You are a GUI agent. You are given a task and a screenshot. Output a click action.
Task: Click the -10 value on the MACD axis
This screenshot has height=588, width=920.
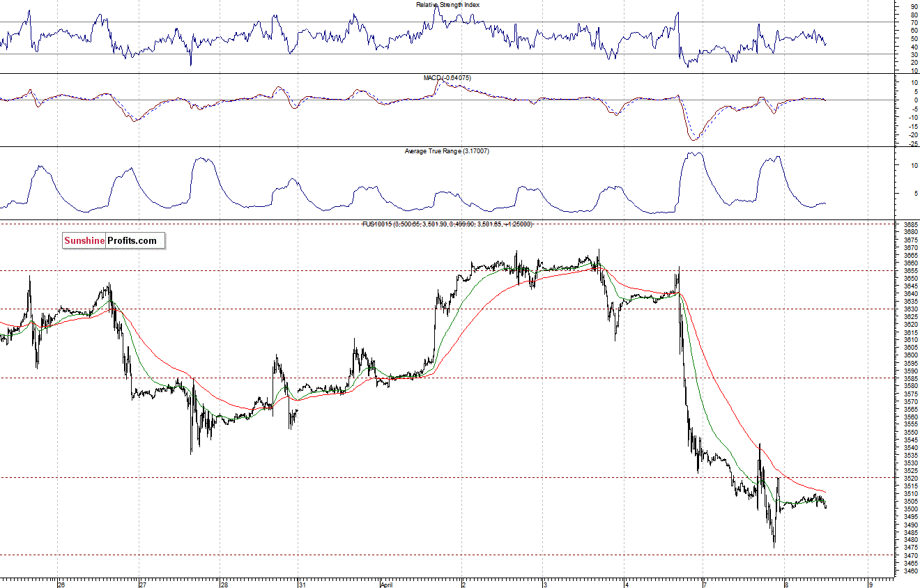tap(912, 118)
